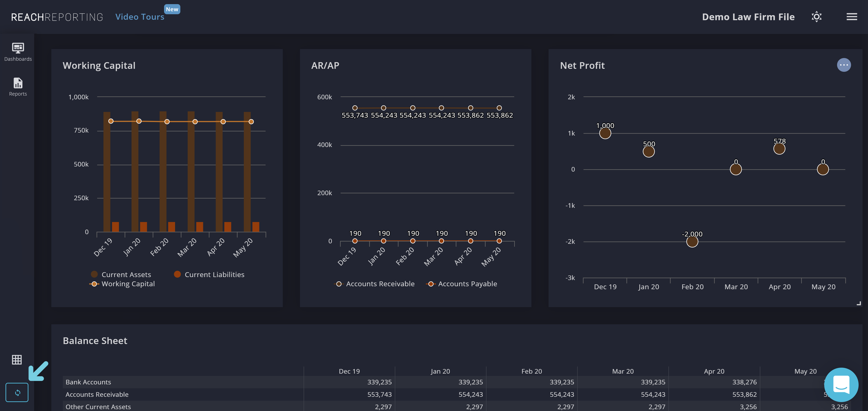Click Other Current Assets Apr 20 value 3,256
The image size is (868, 411).
pyautogui.click(x=748, y=407)
